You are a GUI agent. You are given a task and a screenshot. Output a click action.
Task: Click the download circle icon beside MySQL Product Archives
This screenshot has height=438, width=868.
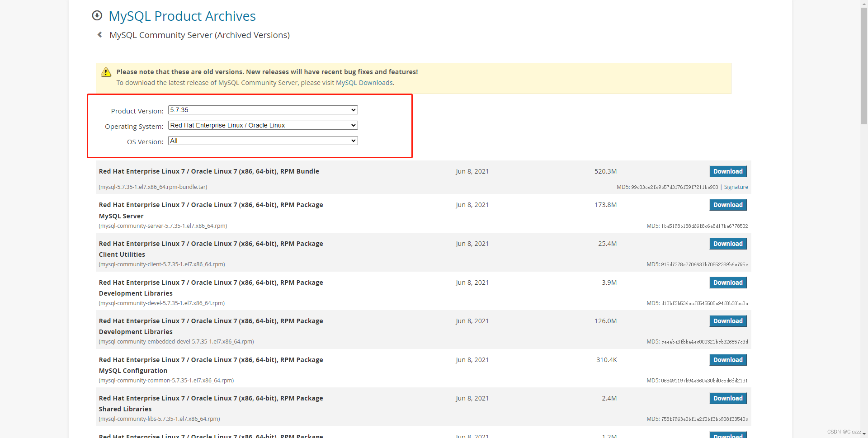97,16
